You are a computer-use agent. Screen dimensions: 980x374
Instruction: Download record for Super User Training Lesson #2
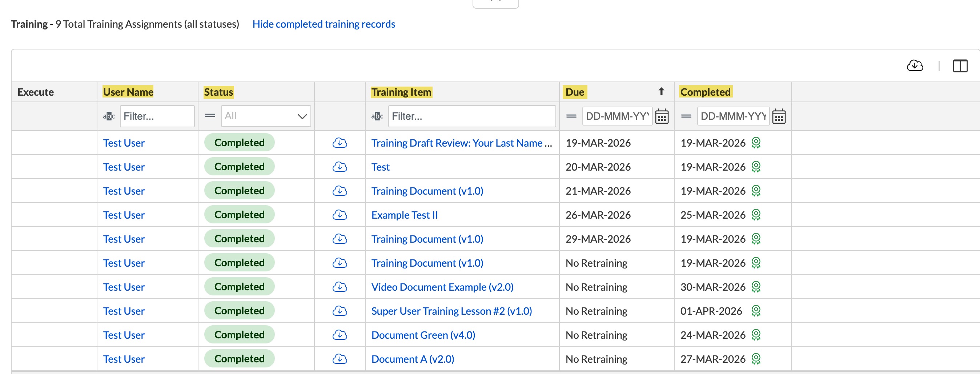(340, 311)
